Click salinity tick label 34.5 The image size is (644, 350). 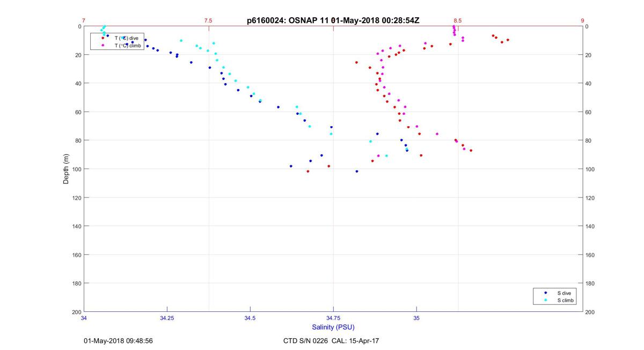coord(250,318)
